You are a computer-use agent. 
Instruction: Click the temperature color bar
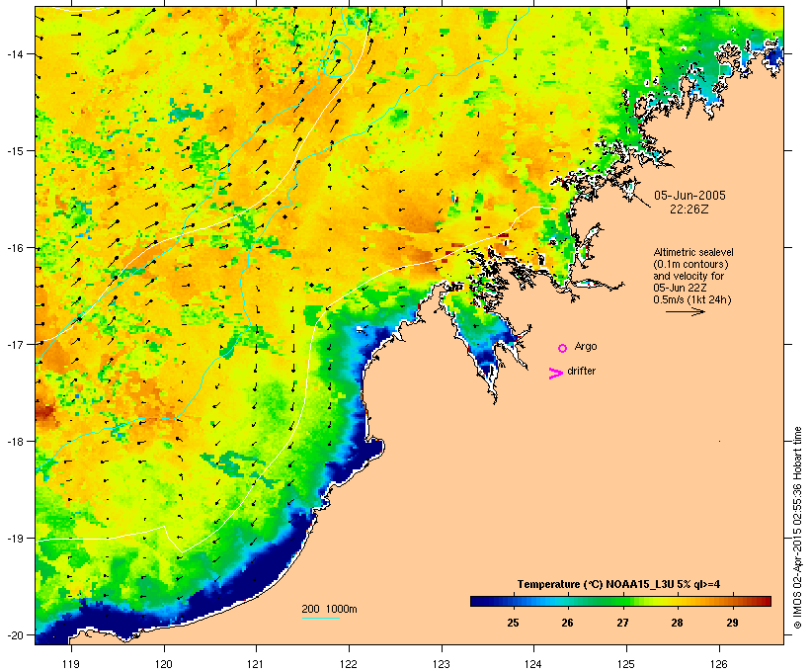click(620, 601)
